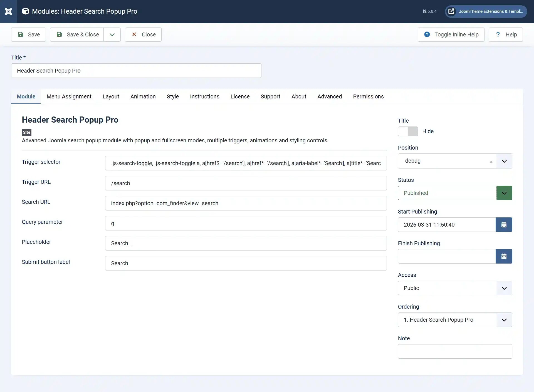534x392 pixels.
Task: Click the question mark icon on the Help button
Action: (498, 34)
